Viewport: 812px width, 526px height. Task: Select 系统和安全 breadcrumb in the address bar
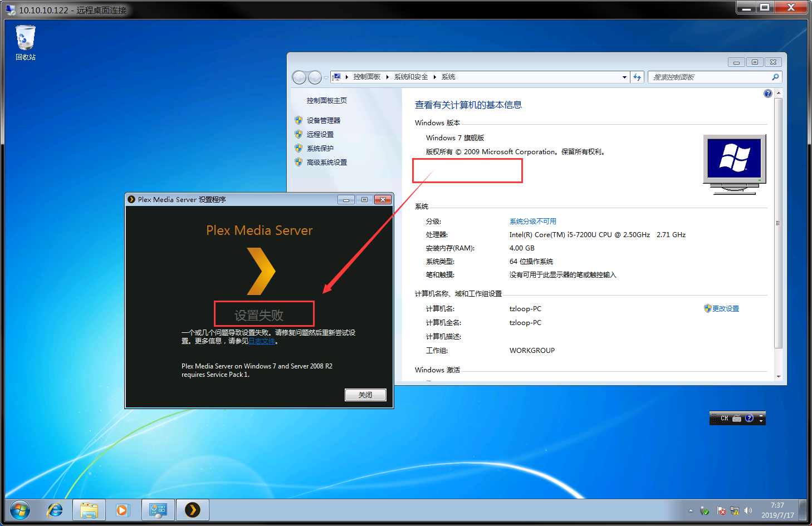click(411, 77)
